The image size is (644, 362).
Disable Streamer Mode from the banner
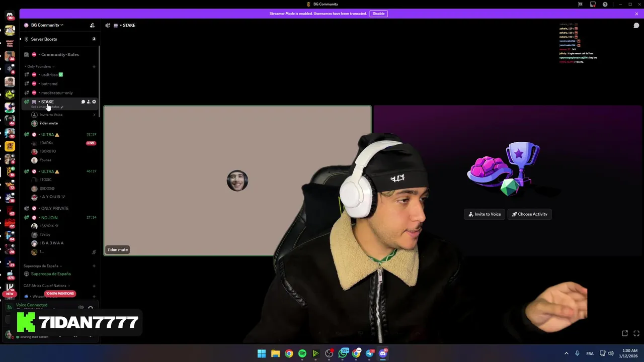[378, 14]
